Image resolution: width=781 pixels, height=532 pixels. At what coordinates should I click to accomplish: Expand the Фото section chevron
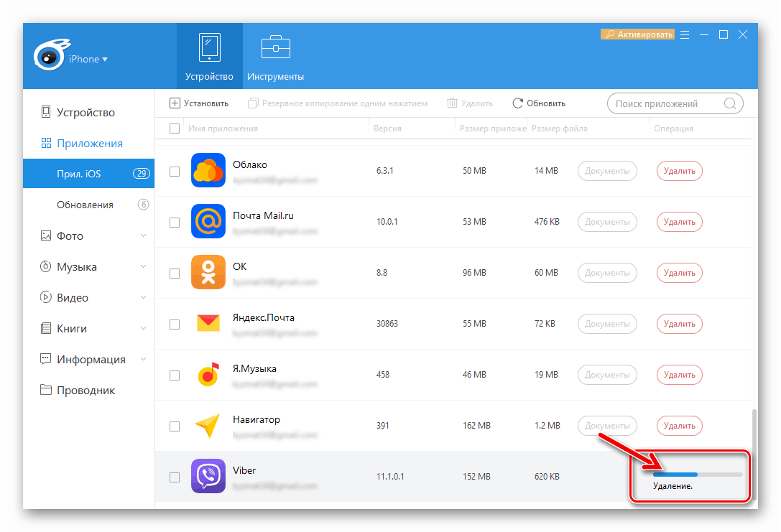(144, 236)
